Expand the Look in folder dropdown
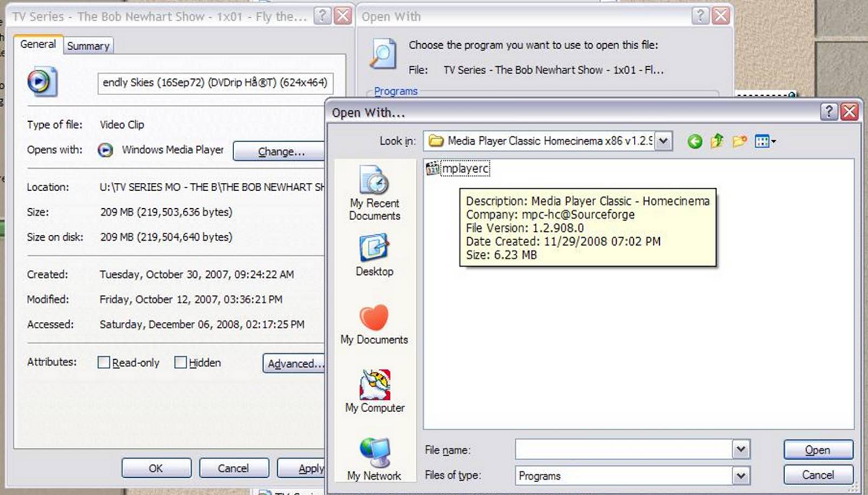The height and width of the screenshot is (495, 868). point(664,141)
